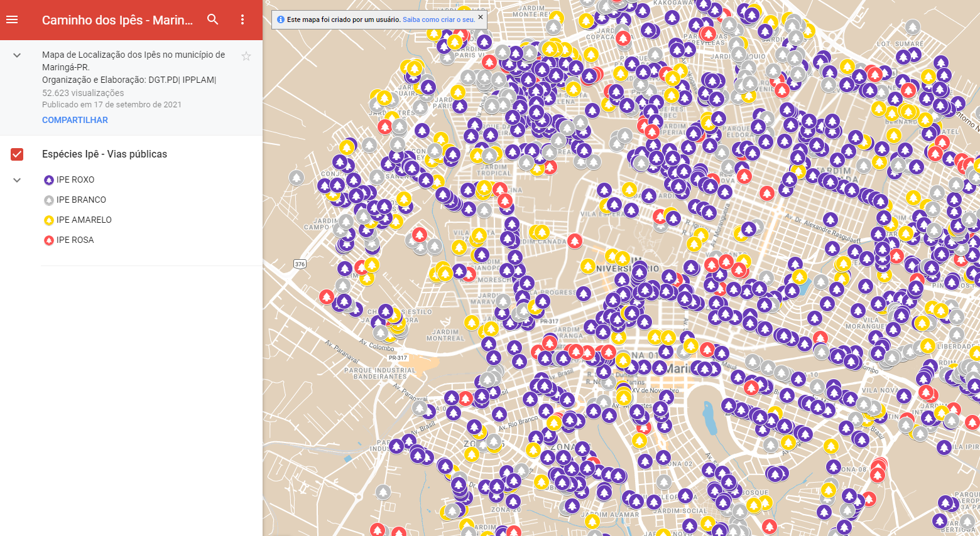Collapse the map description chevron
The height and width of the screenshot is (536, 980).
pyautogui.click(x=17, y=55)
